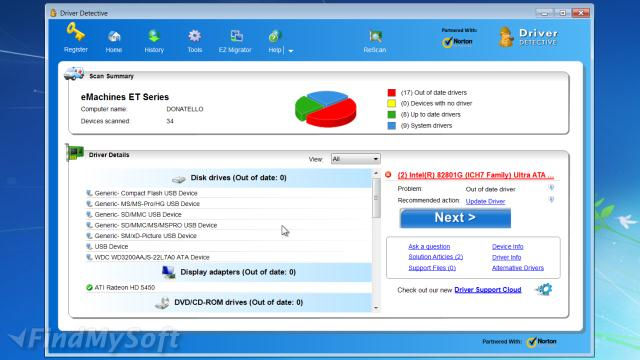
Task: Click the Update Driver link
Action: (x=485, y=201)
